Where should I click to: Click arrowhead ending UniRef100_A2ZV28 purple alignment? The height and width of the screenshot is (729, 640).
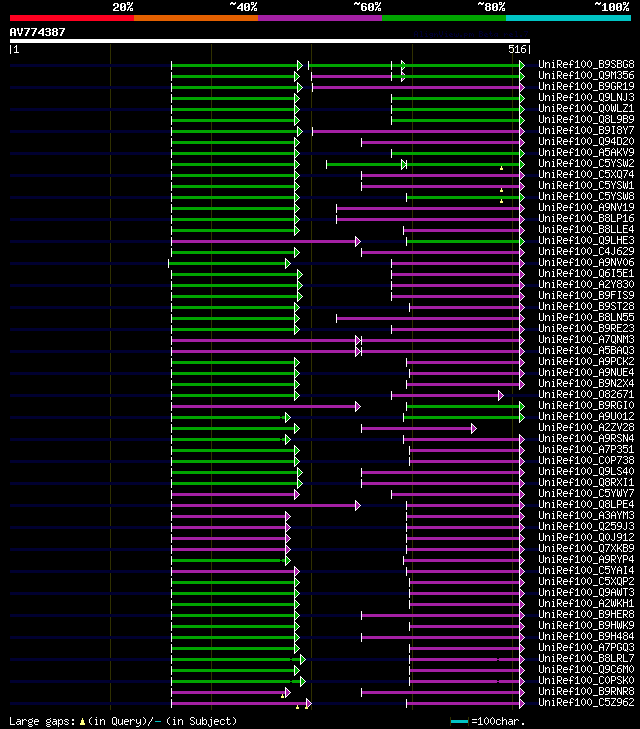click(474, 429)
